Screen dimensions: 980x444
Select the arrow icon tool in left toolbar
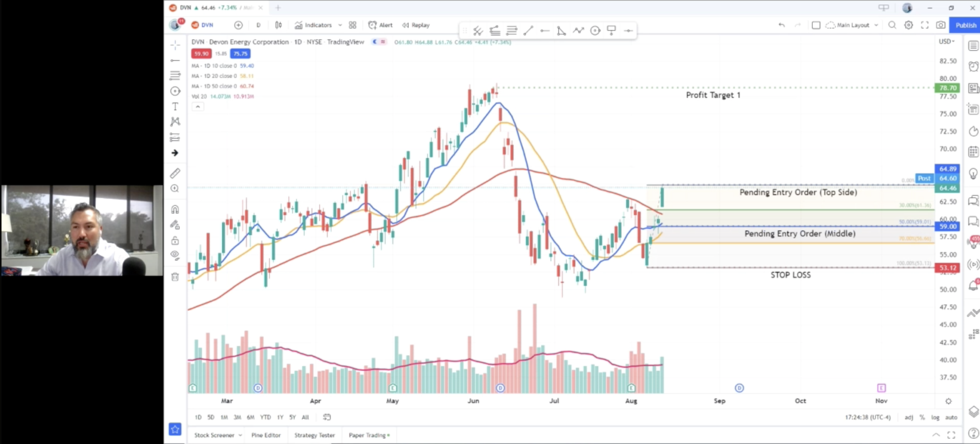[x=175, y=153]
